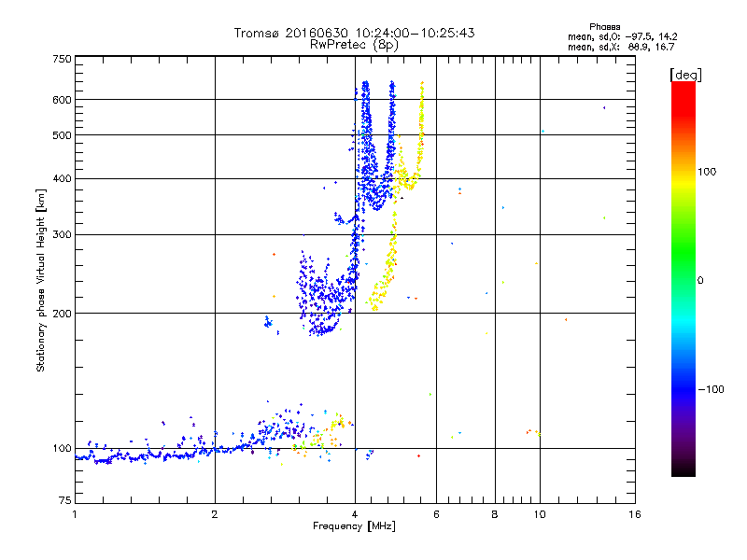
Task: Click the dense blue cluster near 200 km
Action: [x=324, y=298]
